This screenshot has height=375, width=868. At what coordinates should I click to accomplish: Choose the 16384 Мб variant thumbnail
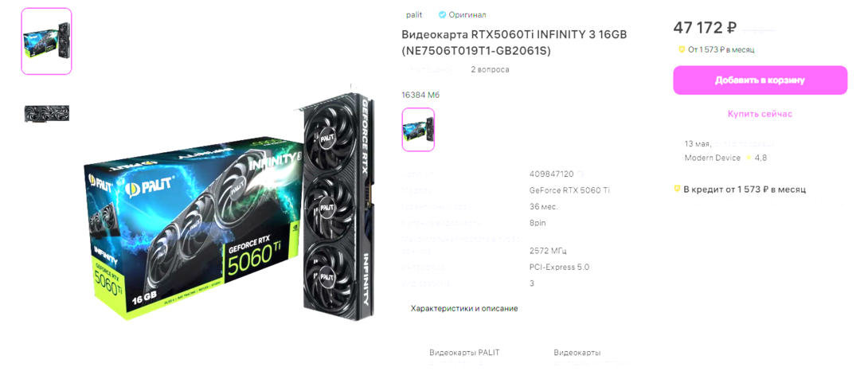click(418, 130)
